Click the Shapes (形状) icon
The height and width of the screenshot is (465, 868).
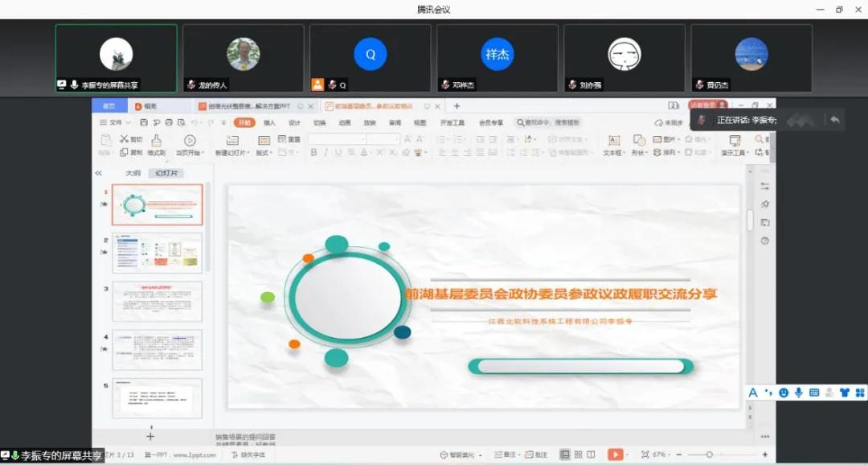tap(639, 141)
